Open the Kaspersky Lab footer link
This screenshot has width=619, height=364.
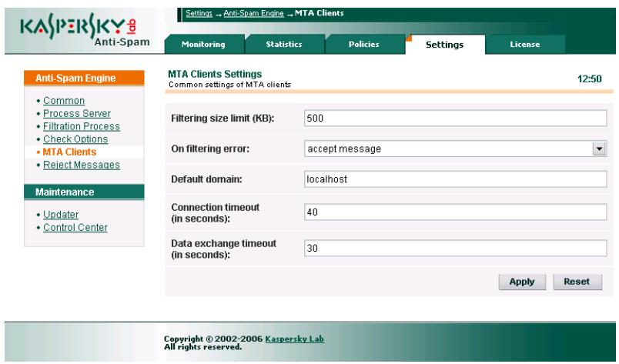coord(295,339)
